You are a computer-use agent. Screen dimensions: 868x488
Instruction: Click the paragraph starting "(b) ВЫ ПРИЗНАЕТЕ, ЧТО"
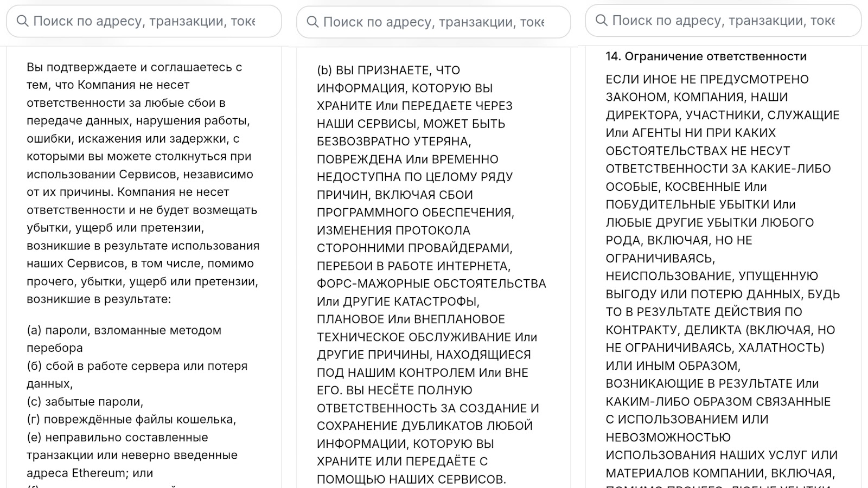click(x=388, y=70)
